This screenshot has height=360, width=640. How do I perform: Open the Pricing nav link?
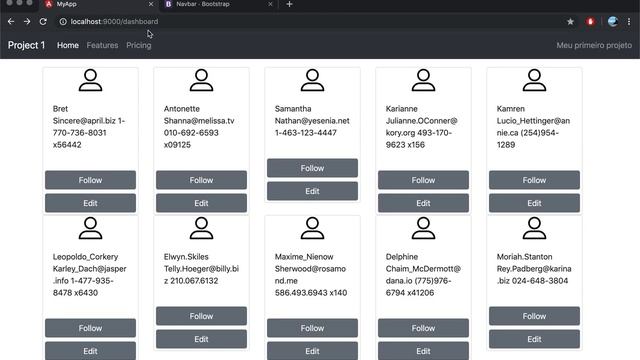138,45
